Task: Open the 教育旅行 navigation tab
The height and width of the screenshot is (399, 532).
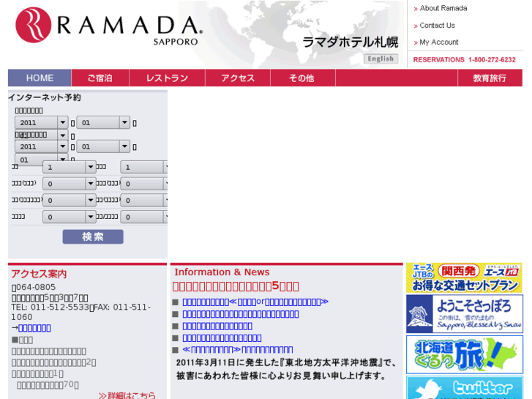Action: click(490, 78)
